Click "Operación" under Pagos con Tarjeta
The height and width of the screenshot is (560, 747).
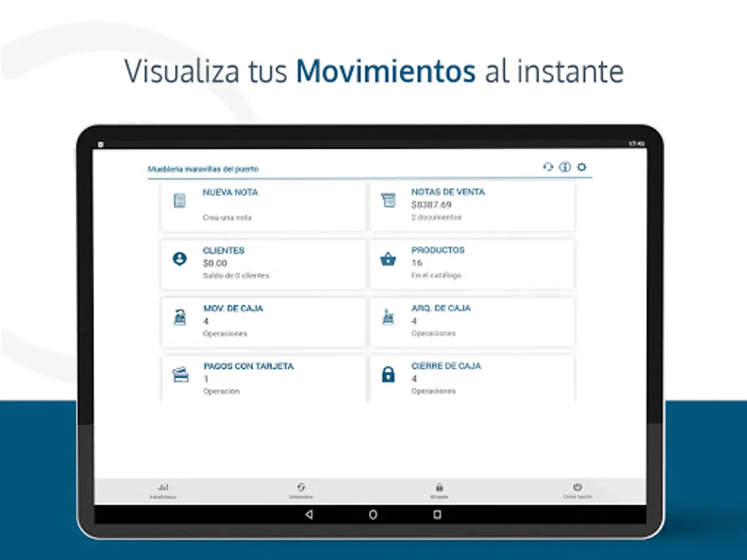(x=222, y=392)
